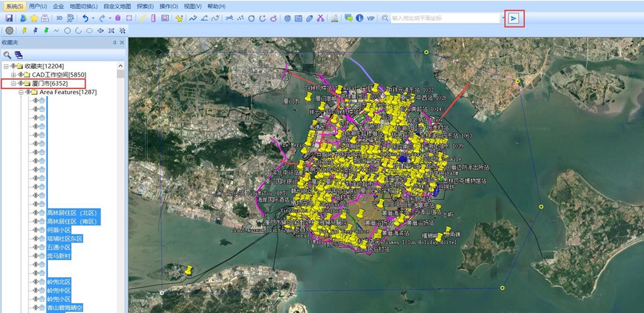The height and width of the screenshot is (313, 644).
Task: Click the blue info icon in toolbar
Action: (360, 18)
